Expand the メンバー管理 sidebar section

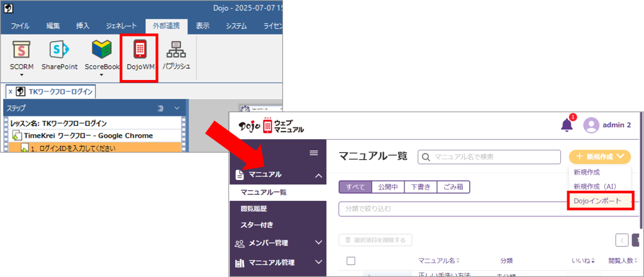pos(318,242)
